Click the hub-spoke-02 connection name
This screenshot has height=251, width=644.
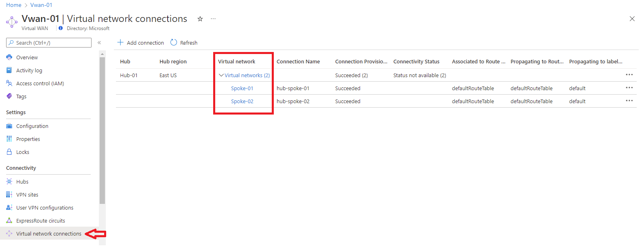click(293, 102)
